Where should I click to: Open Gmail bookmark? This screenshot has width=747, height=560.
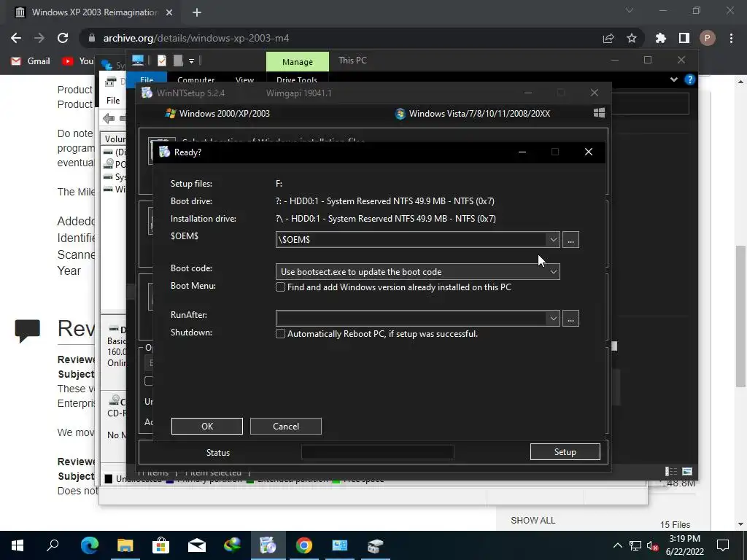coord(31,61)
